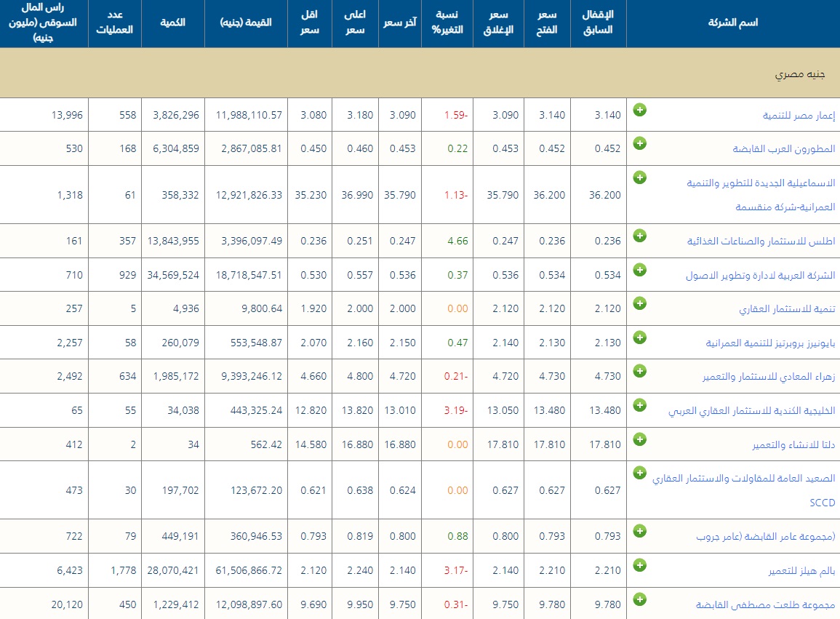Click the الاسماعيلية الجديدة للتطوير والتنمية العمرانية link
The width and height of the screenshot is (840, 619).
(x=761, y=194)
